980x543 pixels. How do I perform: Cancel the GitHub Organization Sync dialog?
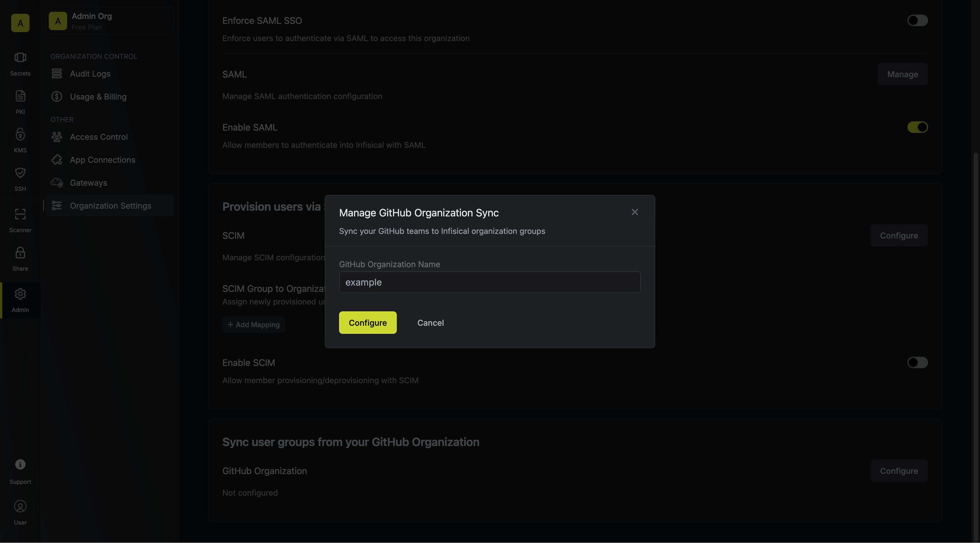click(430, 323)
